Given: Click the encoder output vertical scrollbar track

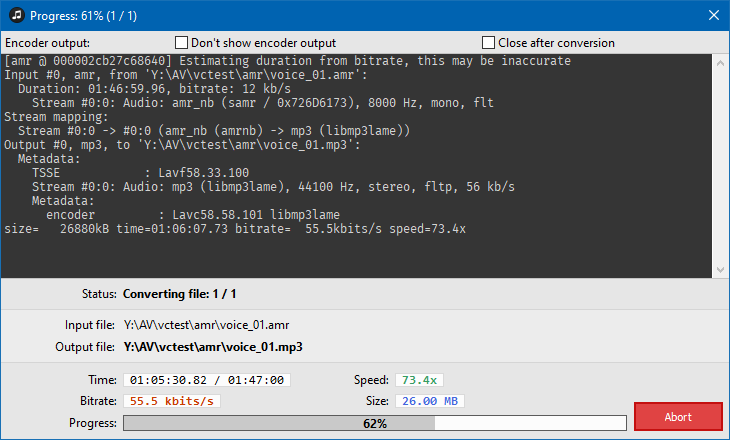Looking at the screenshot, I should [x=720, y=166].
